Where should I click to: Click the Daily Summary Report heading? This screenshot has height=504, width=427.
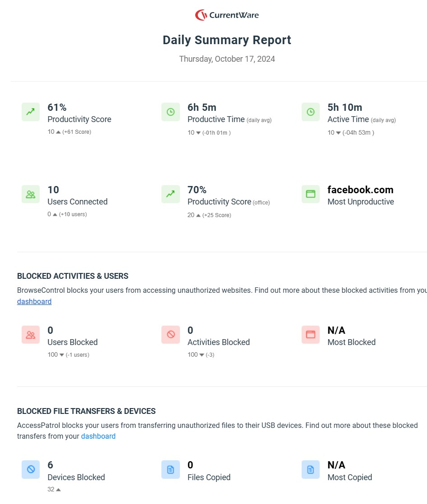[227, 40]
